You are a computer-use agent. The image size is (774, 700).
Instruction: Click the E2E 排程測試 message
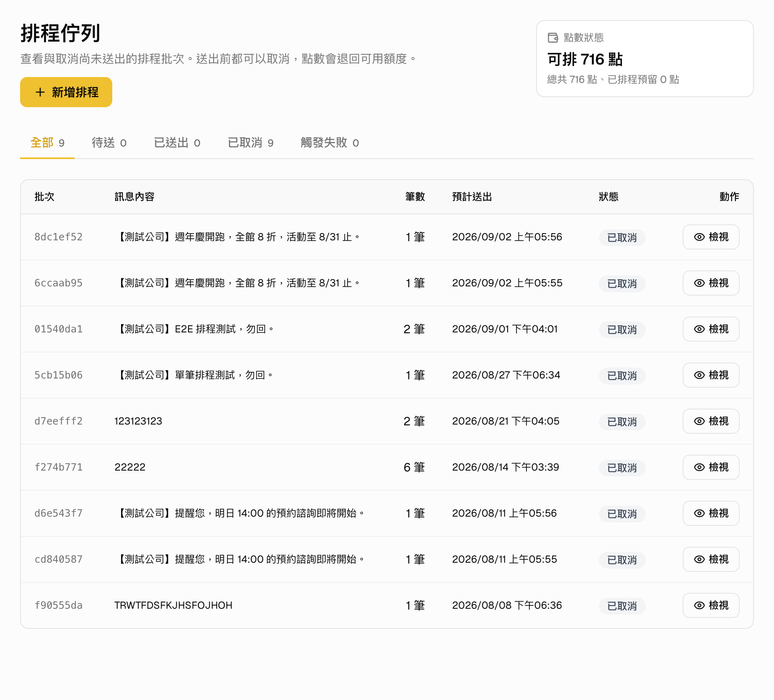tap(195, 329)
